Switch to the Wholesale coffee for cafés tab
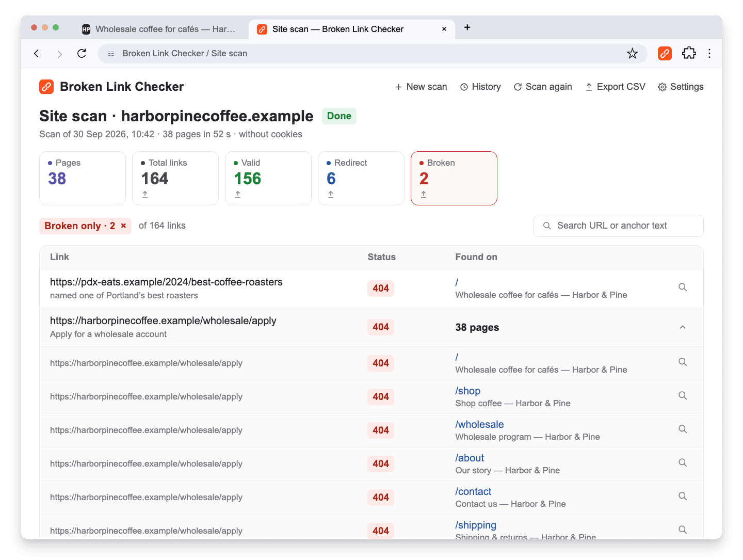 159,29
